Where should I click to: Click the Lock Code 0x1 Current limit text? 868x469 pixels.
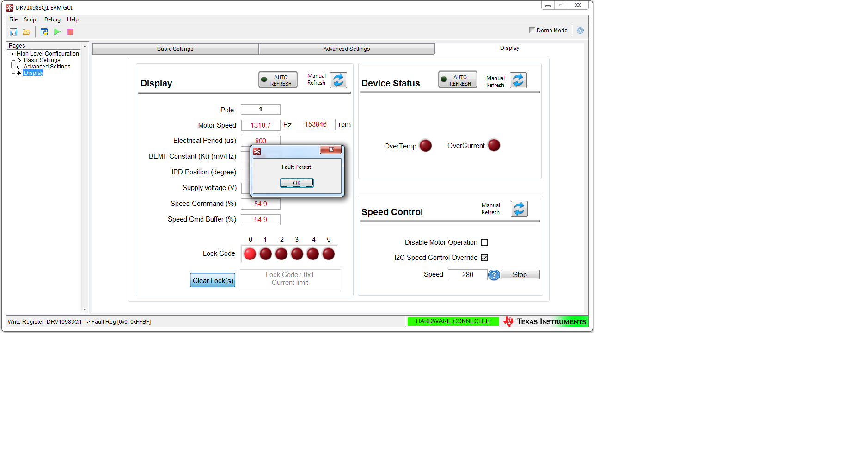pyautogui.click(x=290, y=279)
